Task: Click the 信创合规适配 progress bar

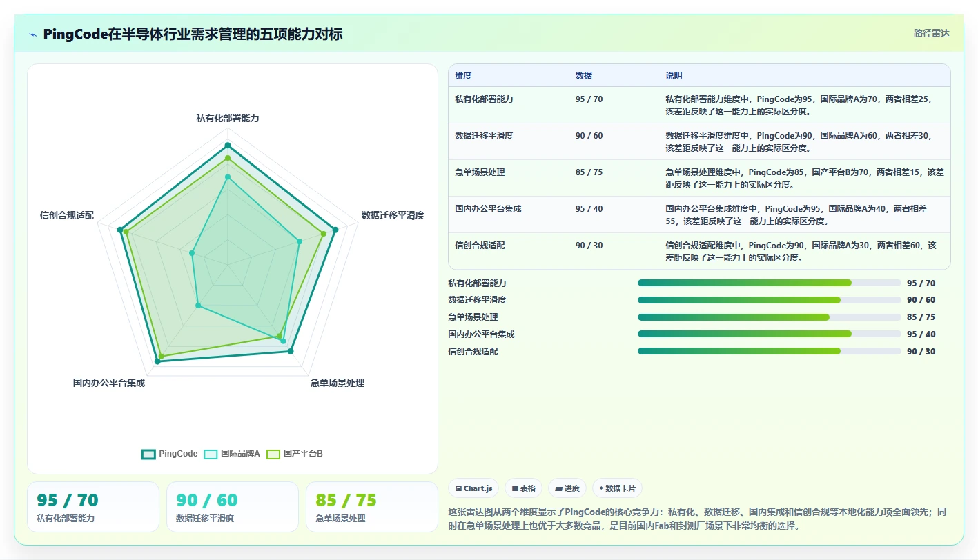Action: (770, 351)
